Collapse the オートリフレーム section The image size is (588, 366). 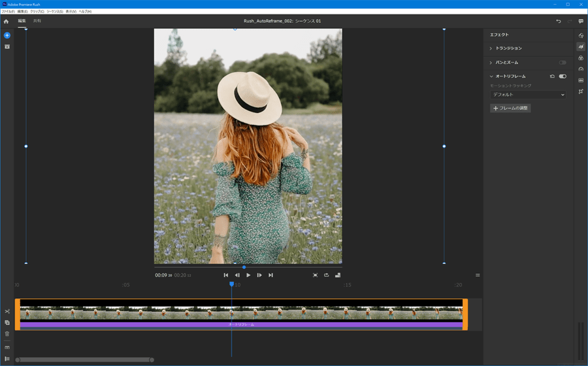pyautogui.click(x=491, y=76)
